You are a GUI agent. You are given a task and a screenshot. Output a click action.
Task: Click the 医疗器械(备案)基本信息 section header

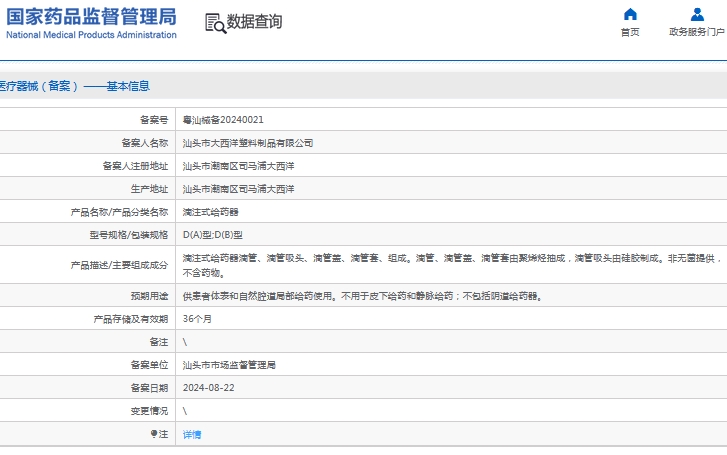pyautogui.click(x=75, y=86)
